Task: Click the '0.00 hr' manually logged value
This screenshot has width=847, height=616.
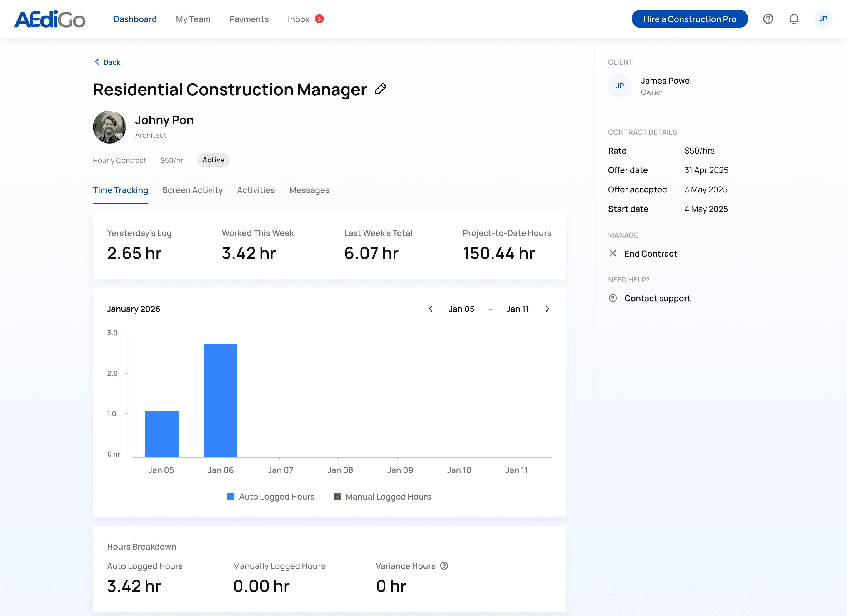Action: [261, 586]
